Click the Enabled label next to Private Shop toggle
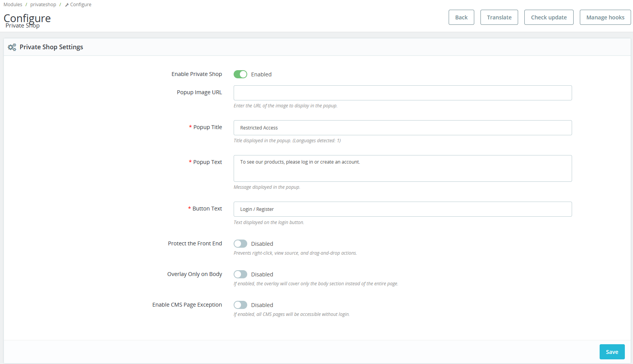Viewport: 633px width, 364px height. (261, 74)
